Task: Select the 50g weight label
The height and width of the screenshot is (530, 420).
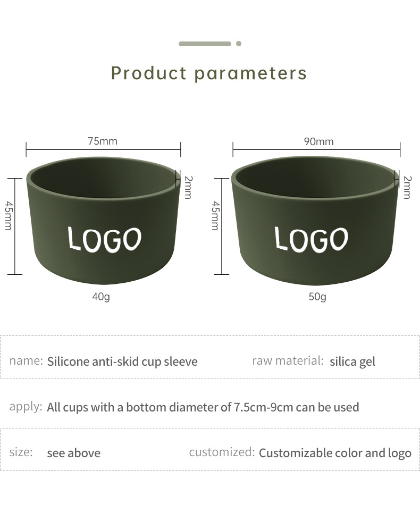Action: click(317, 296)
